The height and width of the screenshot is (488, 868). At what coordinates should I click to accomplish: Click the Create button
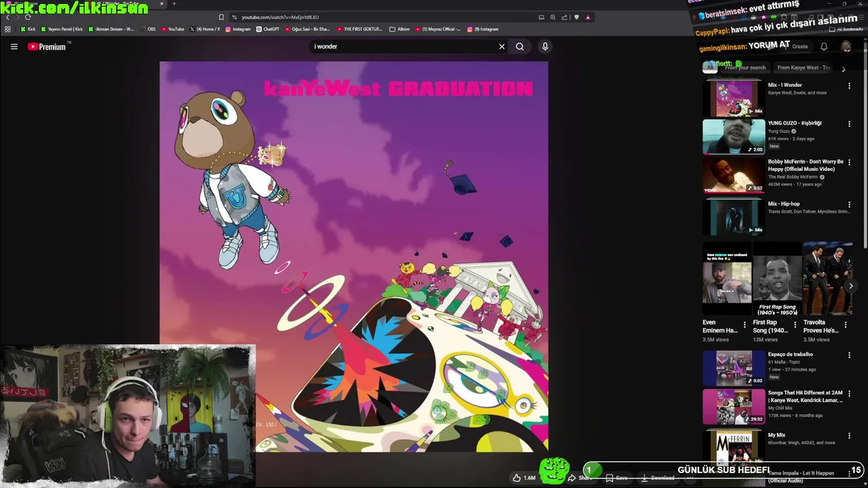point(795,47)
